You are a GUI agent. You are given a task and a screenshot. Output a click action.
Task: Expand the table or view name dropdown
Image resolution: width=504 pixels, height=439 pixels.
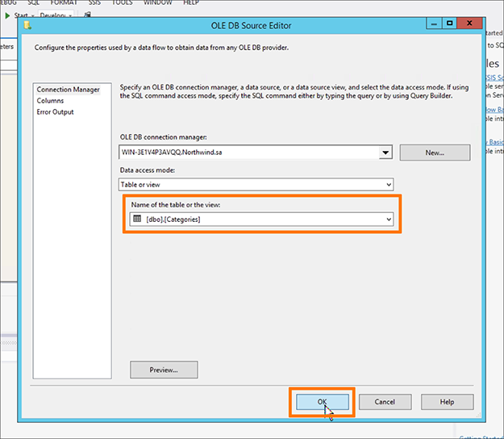pyautogui.click(x=389, y=219)
